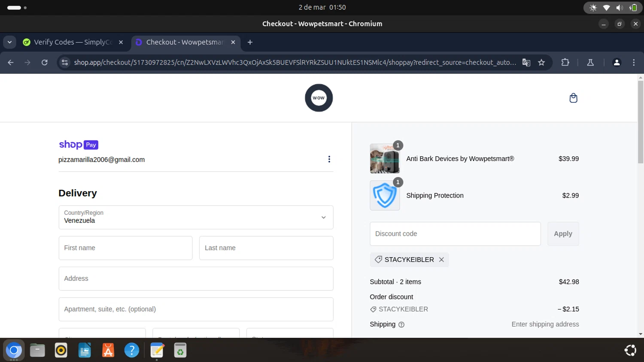The width and height of the screenshot is (644, 362).
Task: Close the Verify Codes tab
Action: (121, 42)
